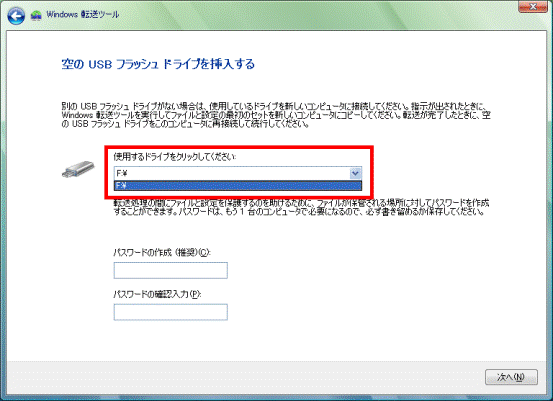
Task: Select the highlighted F:¥ drive list entry
Action: tap(238, 186)
